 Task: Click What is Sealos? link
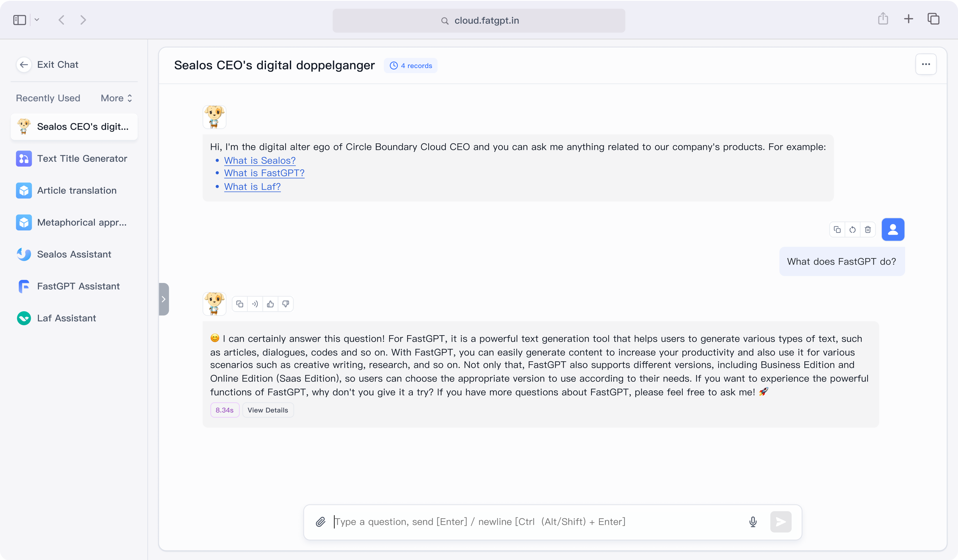pos(260,160)
